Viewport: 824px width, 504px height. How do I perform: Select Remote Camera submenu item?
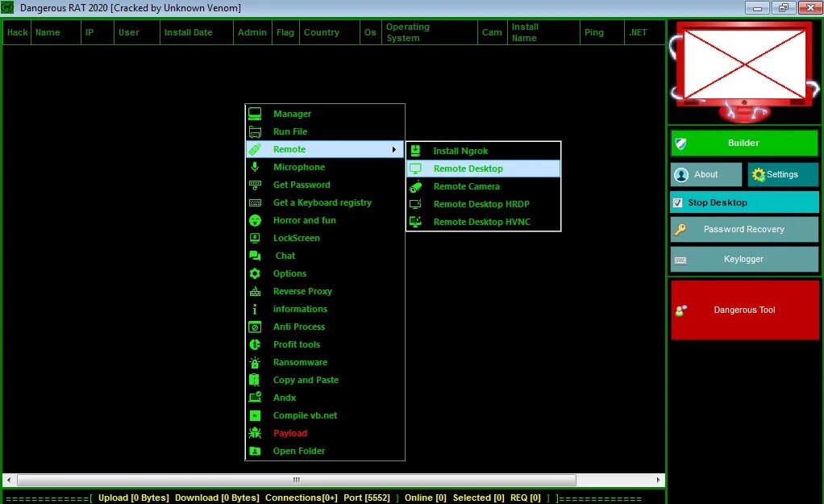(x=484, y=186)
